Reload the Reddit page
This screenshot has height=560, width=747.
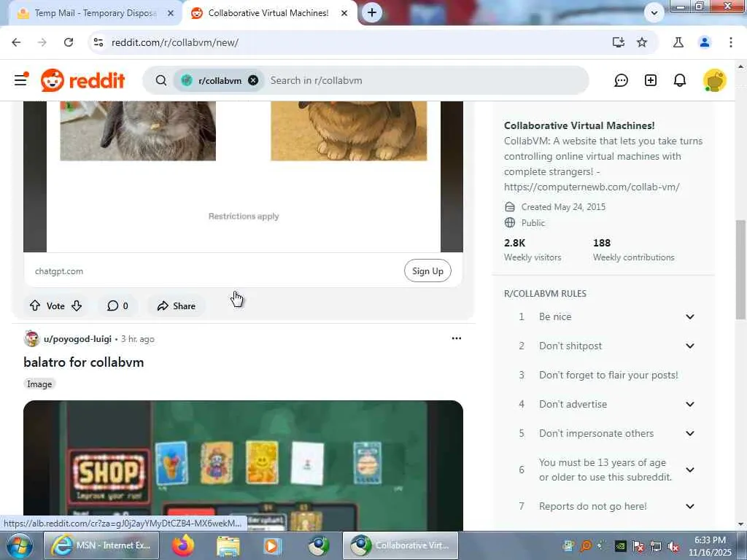click(69, 42)
